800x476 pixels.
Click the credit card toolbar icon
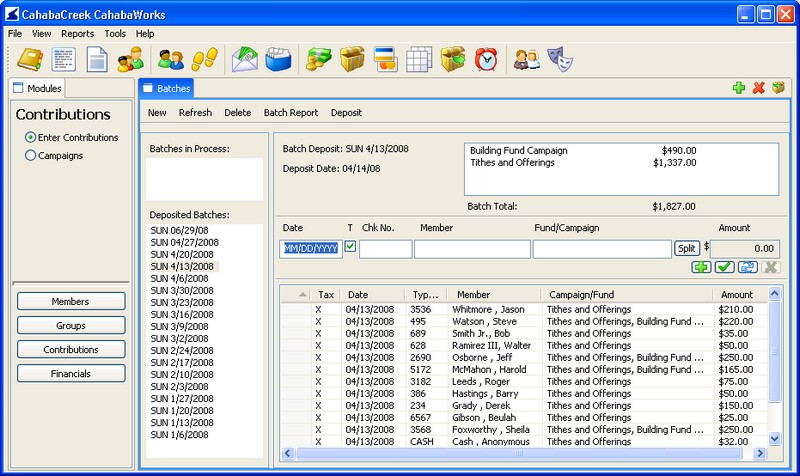pyautogui.click(x=386, y=58)
